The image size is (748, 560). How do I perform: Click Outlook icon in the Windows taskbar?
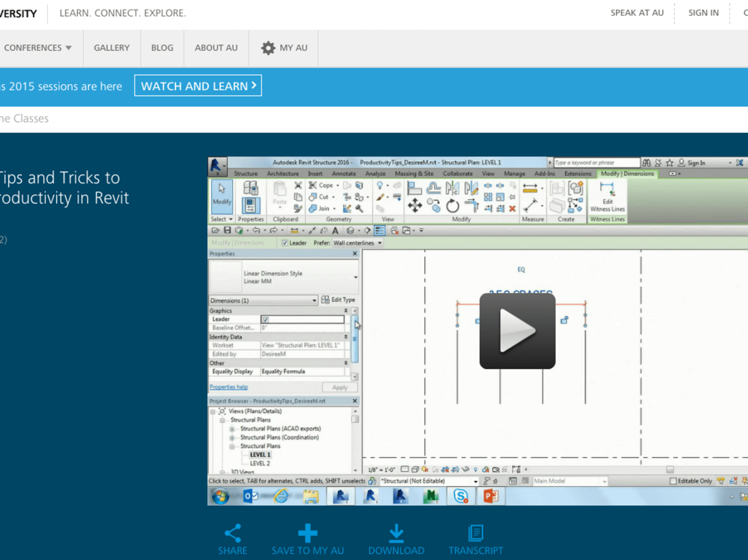pos(251,496)
